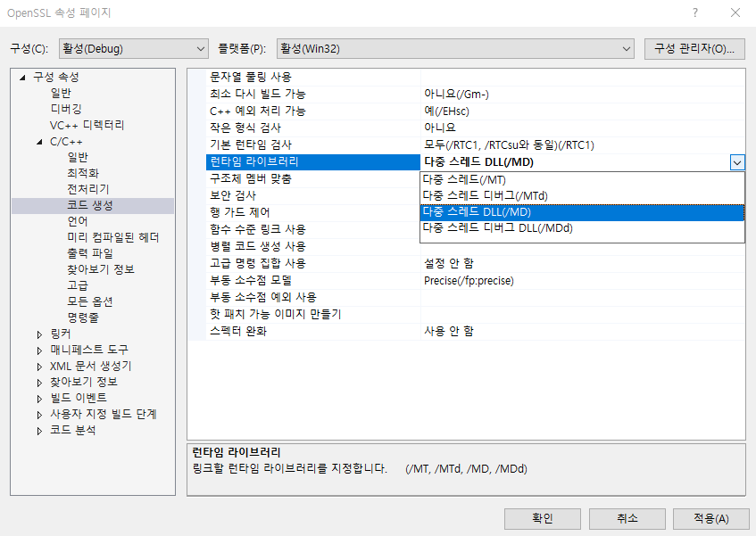Image resolution: width=756 pixels, height=536 pixels.
Task: Select 최적화 under C/C++
Action: point(83,173)
